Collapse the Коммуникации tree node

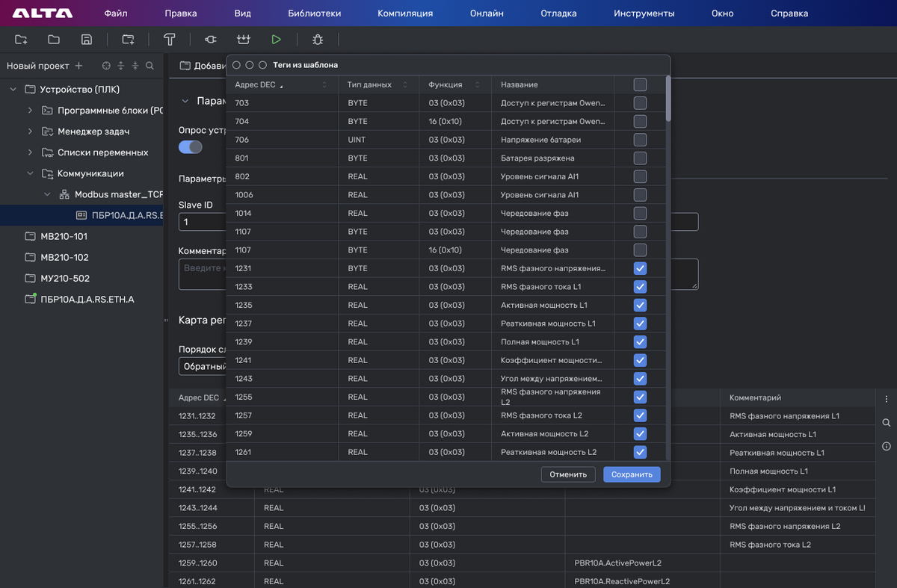click(x=30, y=173)
